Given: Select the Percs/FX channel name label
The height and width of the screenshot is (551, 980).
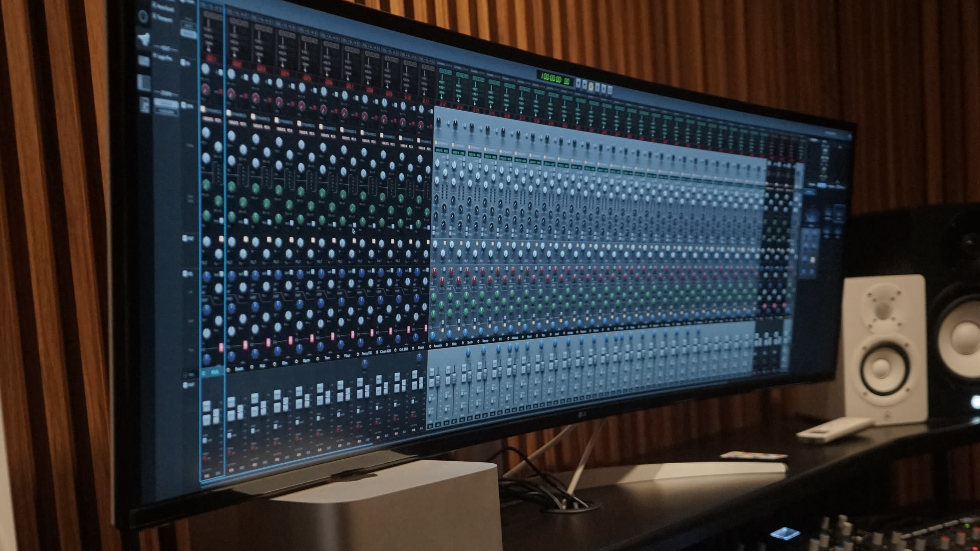Looking at the screenshot, I should click(367, 353).
